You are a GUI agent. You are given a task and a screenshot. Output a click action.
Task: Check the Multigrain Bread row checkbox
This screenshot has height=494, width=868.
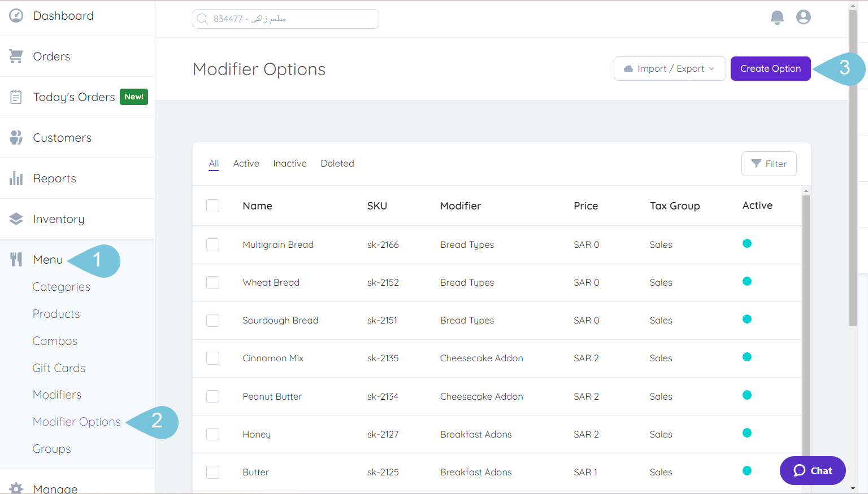point(212,244)
